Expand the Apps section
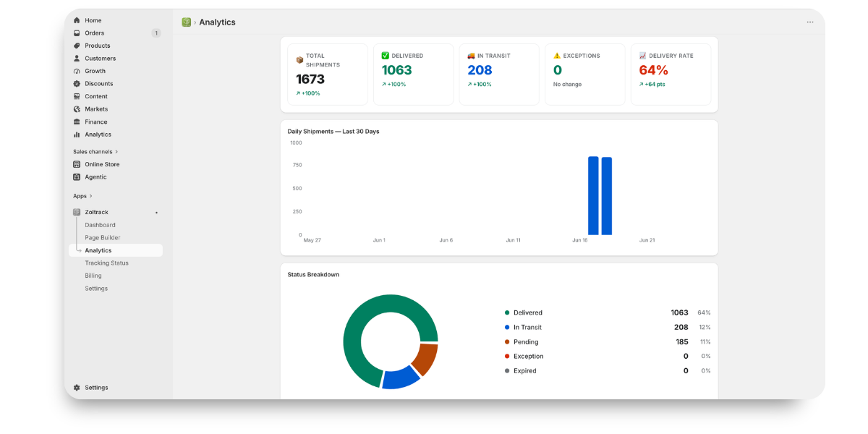This screenshot has width=868, height=434. tap(82, 196)
